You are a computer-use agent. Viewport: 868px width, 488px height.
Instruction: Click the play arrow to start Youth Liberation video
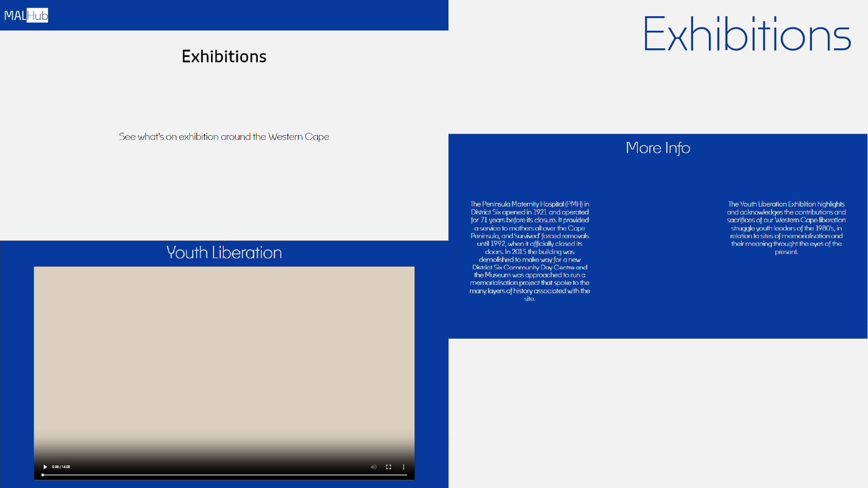click(x=45, y=467)
